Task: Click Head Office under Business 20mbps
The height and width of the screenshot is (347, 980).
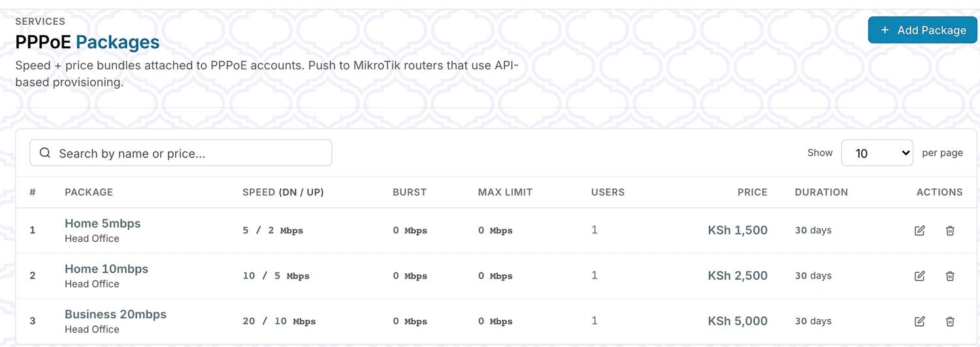Action: [92, 329]
